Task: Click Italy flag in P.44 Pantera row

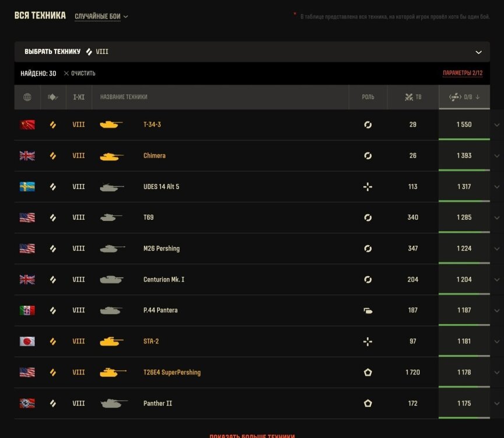Action: click(x=27, y=310)
